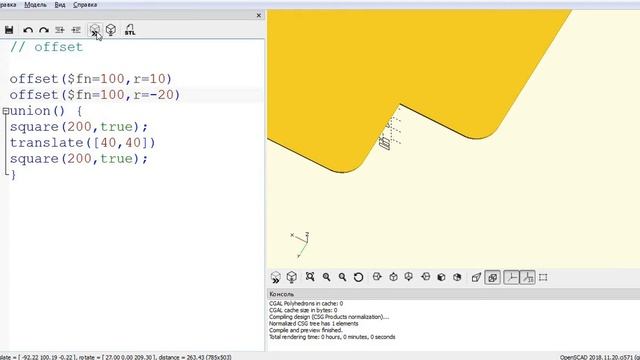Click the line 'offset($fn=100,r=10)'
Viewport: 640px width, 360px height.
tap(91, 79)
